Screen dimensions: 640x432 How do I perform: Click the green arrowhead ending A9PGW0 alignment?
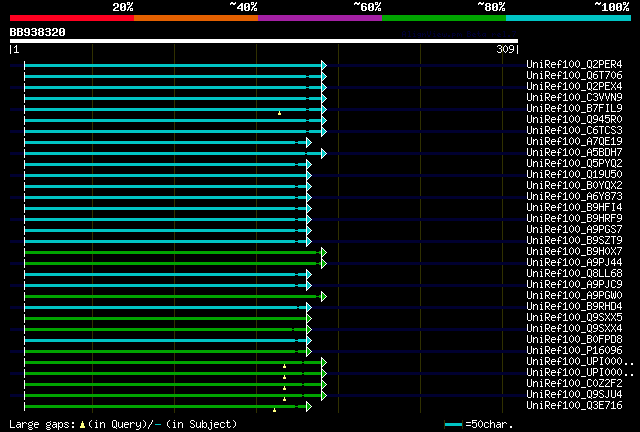click(x=324, y=297)
